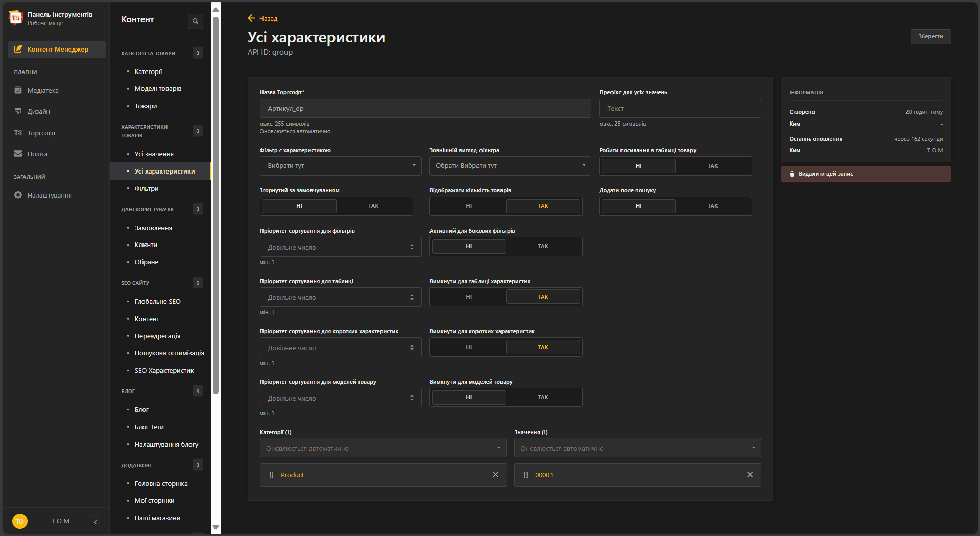Open Моделі товарів collection

158,89
